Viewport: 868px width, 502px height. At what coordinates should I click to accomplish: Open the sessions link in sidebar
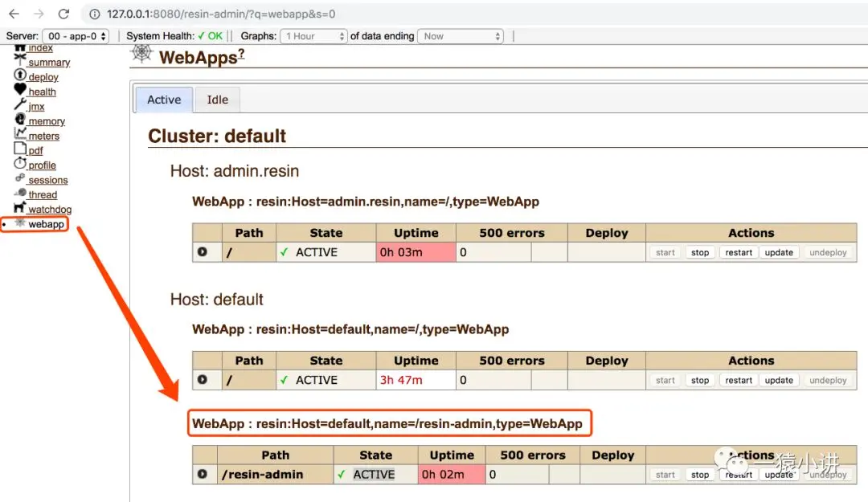tap(48, 181)
